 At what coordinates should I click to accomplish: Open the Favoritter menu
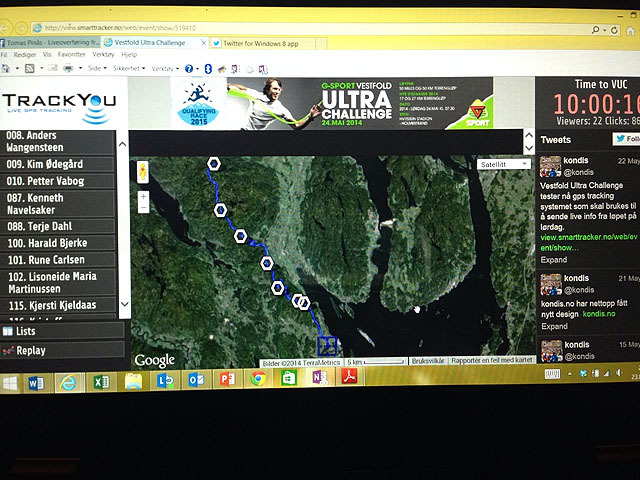click(x=71, y=54)
